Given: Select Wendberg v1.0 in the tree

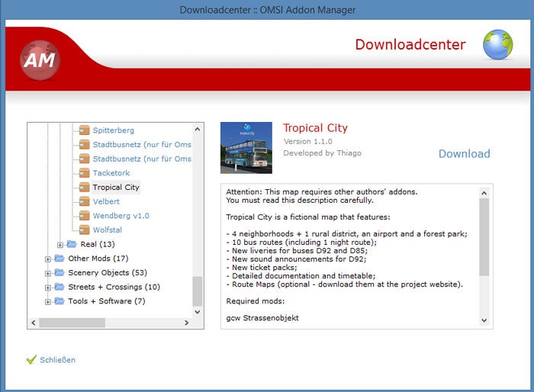Looking at the screenshot, I should tap(121, 216).
